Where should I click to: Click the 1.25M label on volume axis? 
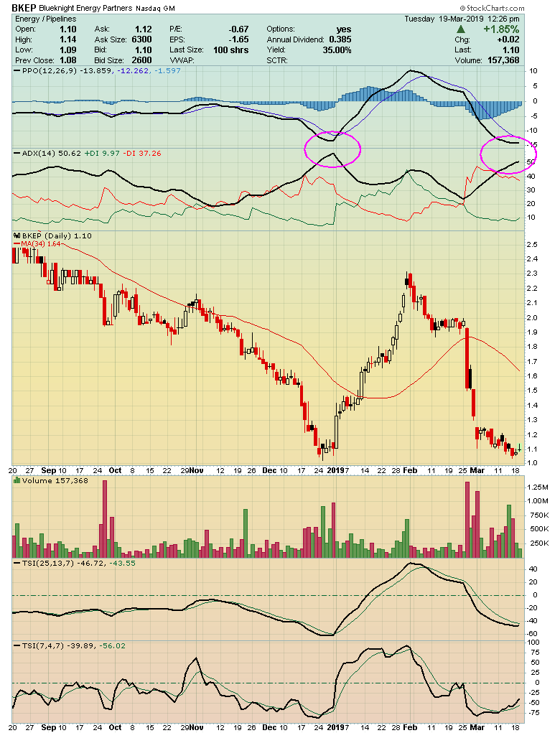point(538,487)
